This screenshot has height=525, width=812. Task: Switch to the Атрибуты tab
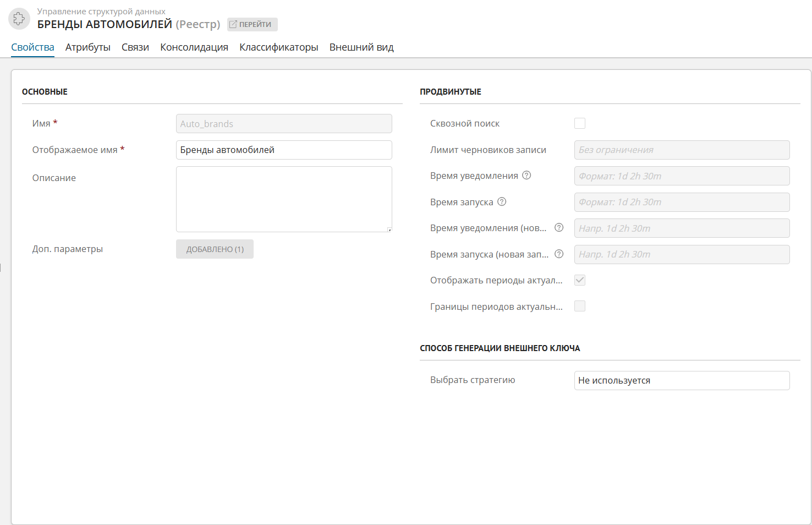88,47
